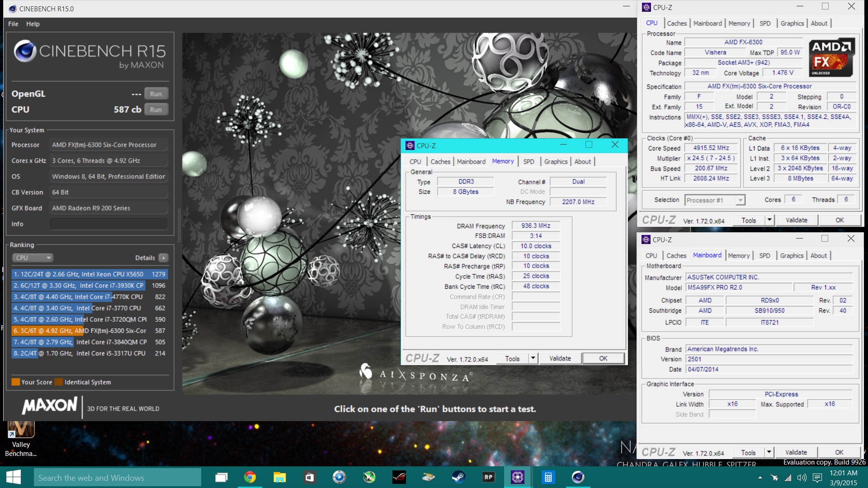Run the OpenGL benchmark test
Screen dimensions: 868x488
coord(156,94)
